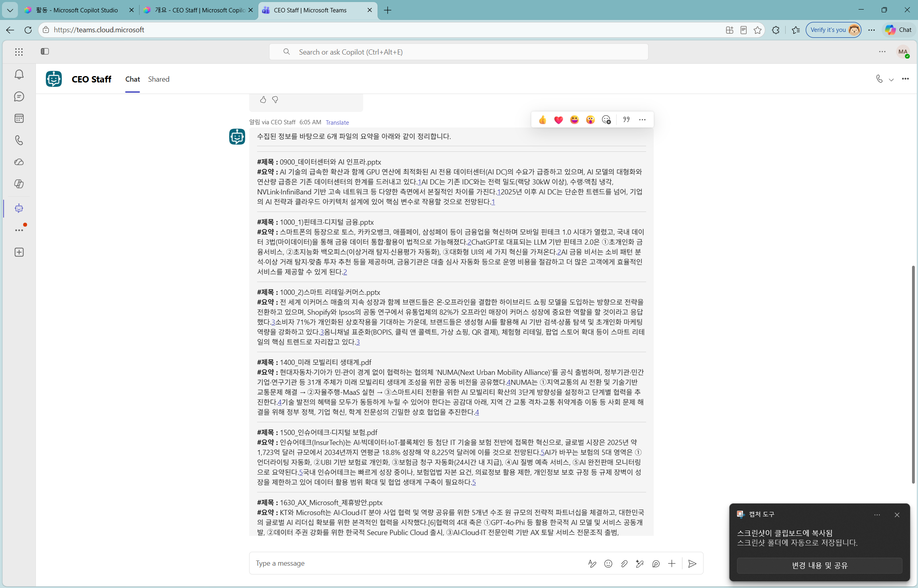This screenshot has width=918, height=588.
Task: Open Chat in the Teams left rail
Action: click(x=19, y=96)
